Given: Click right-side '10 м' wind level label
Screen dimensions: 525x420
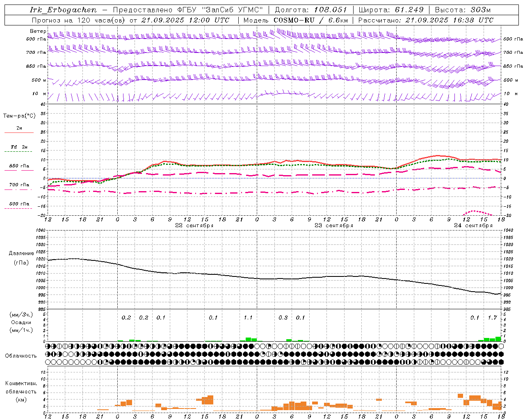Looking at the screenshot, I should pyautogui.click(x=510, y=94).
